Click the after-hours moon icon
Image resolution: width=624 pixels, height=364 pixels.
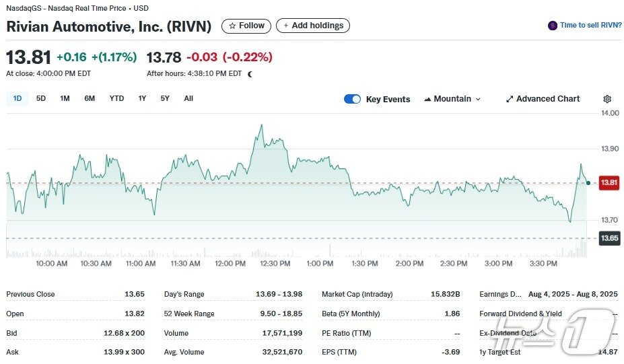coord(250,74)
